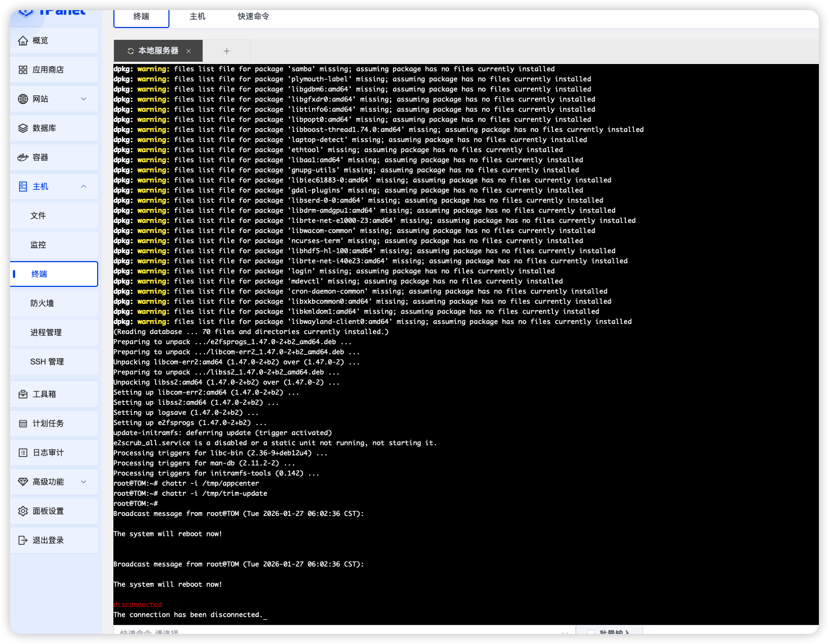
Task: Select 终端 in the sidebar submenu
Action: tap(54, 274)
